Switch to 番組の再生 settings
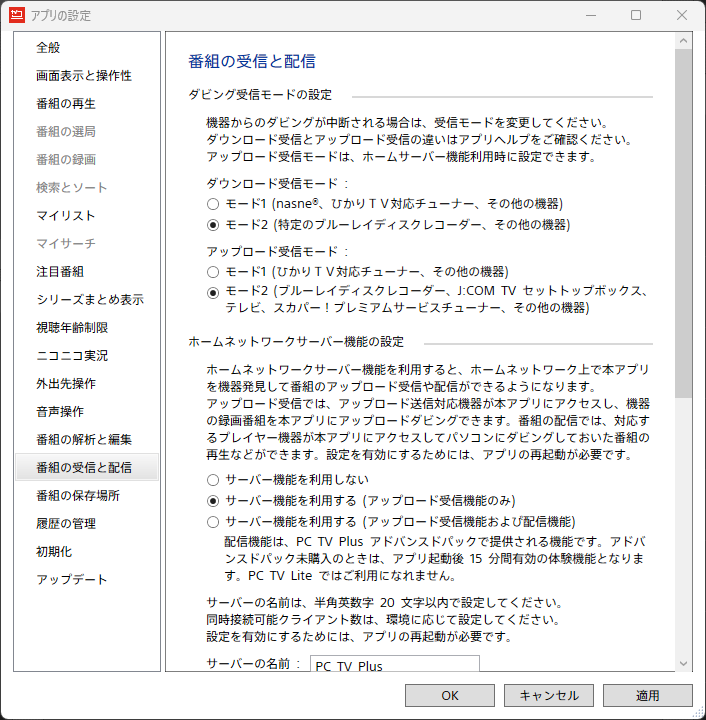Screen dimensions: 706x720 66,103
